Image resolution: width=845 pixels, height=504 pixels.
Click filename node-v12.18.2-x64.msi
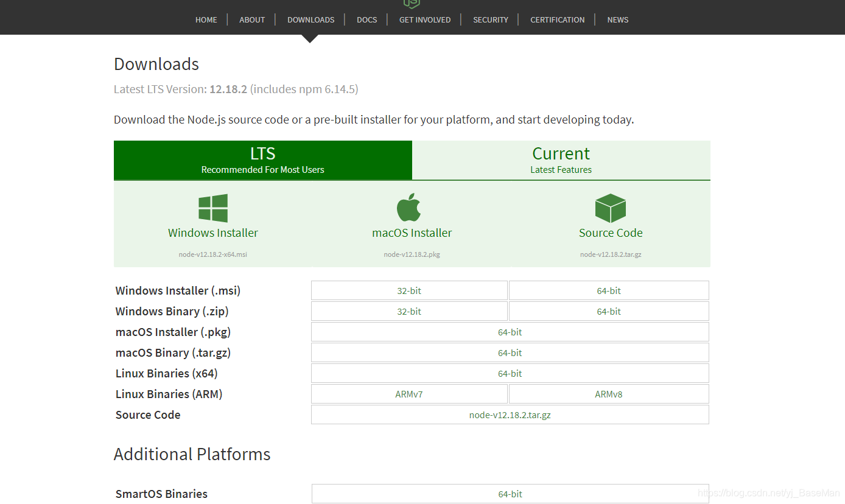(x=213, y=254)
